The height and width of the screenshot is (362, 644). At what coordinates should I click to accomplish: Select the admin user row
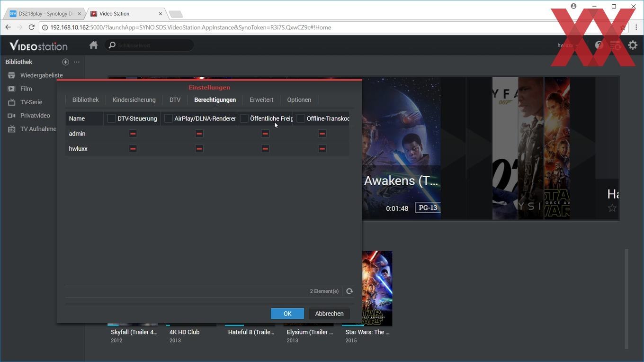pos(207,134)
